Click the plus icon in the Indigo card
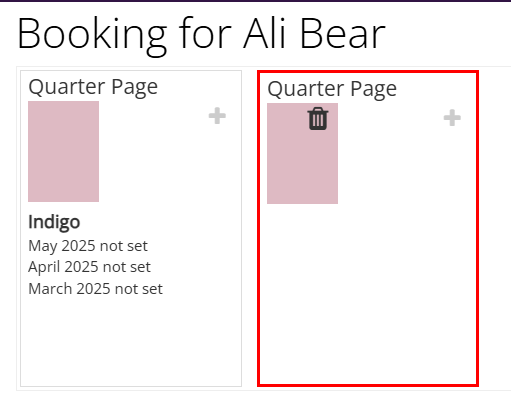The image size is (511, 398). pos(217,116)
